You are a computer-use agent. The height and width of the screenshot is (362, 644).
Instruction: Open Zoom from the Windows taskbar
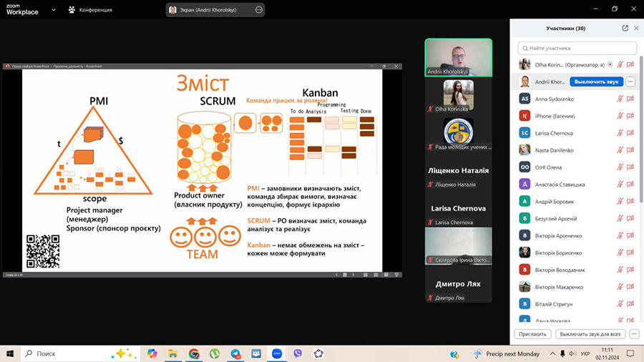click(277, 353)
